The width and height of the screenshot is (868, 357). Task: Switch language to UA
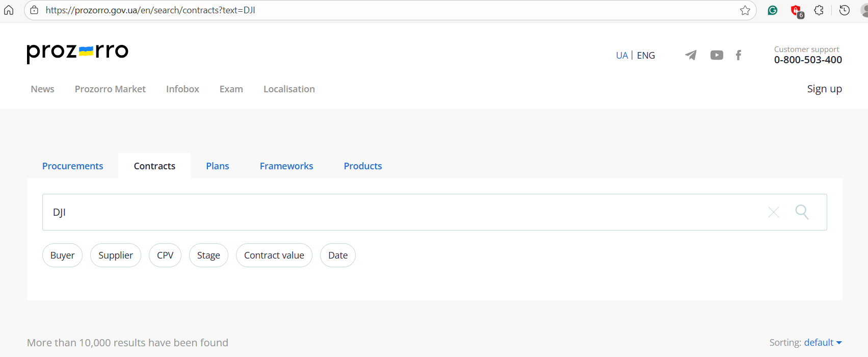click(x=622, y=55)
